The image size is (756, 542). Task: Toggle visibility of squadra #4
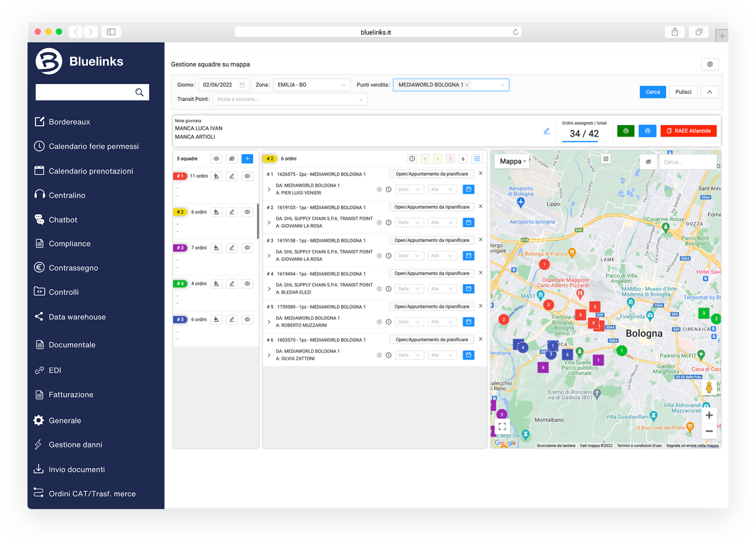(x=247, y=284)
